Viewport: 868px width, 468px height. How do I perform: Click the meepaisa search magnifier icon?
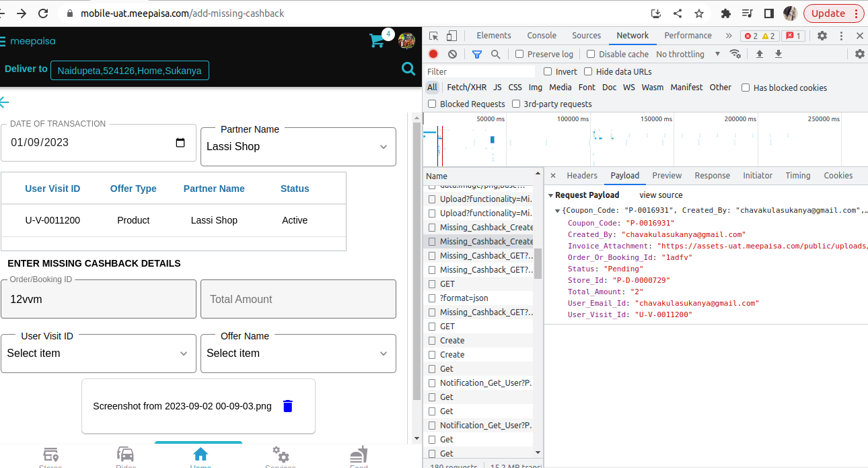408,68
